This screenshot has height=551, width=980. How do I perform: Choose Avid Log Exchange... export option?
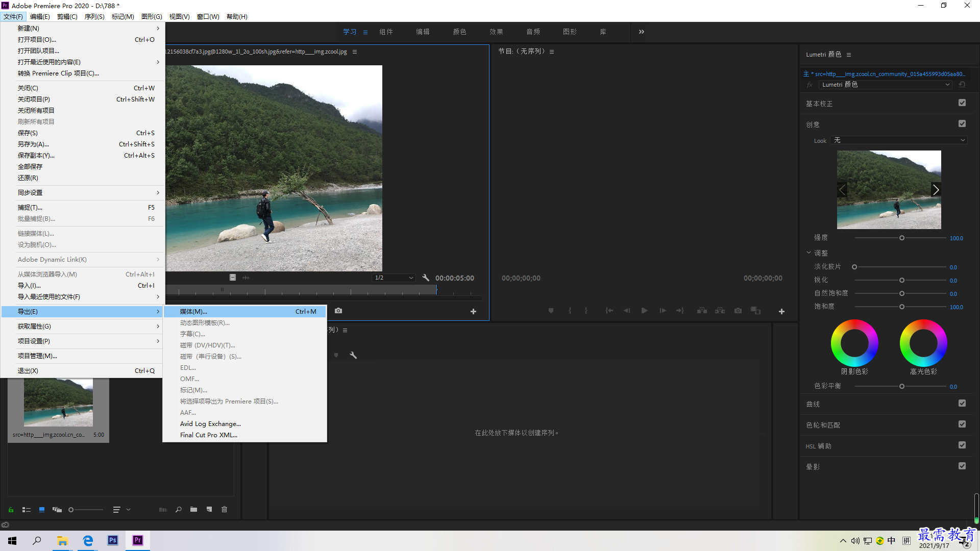(x=245, y=424)
